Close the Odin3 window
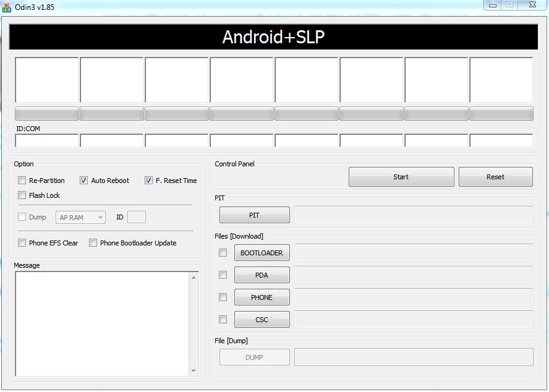Viewport: 549px width, 392px height. click(532, 5)
